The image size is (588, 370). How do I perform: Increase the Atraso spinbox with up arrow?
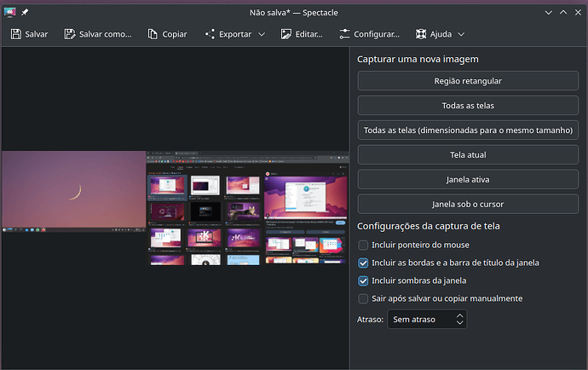[x=460, y=316]
